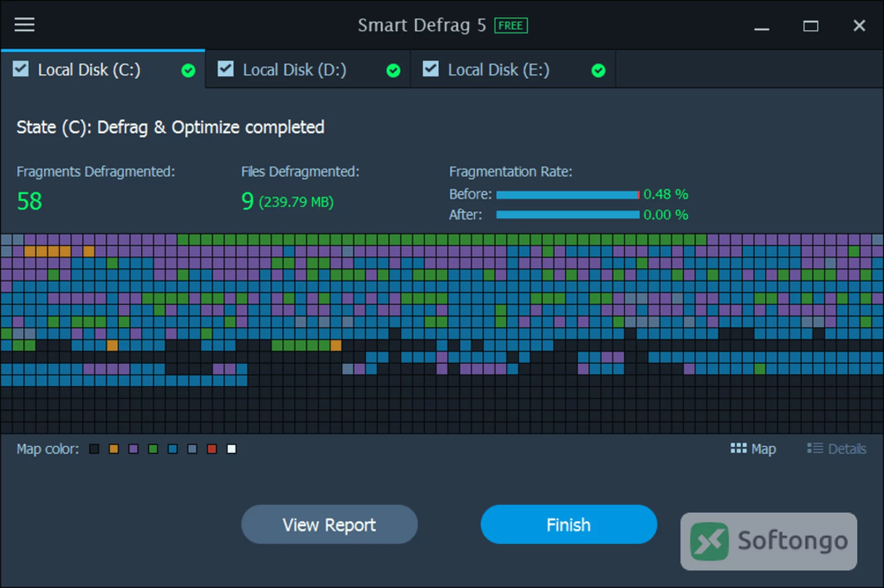Select the purple map color swatch
The width and height of the screenshot is (884, 588).
(x=134, y=449)
